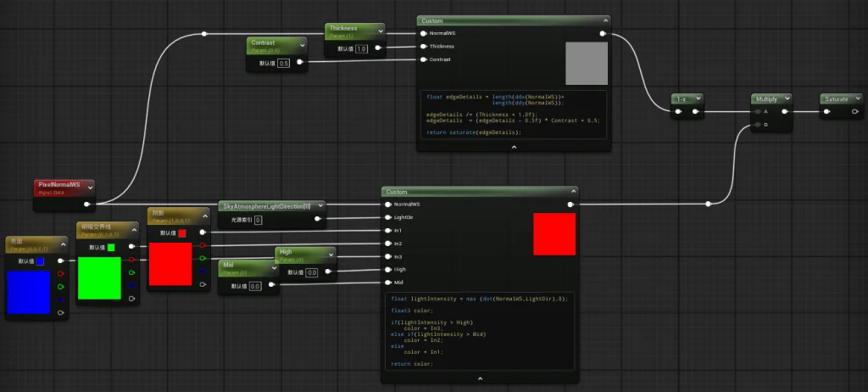Click the In2 input pin on the Custom node

coord(388,244)
